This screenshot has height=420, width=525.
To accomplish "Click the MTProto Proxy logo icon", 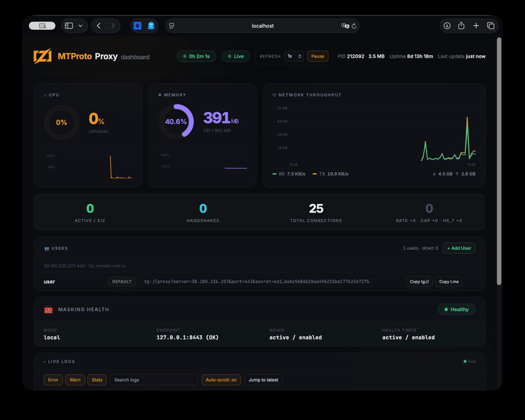I will click(43, 56).
